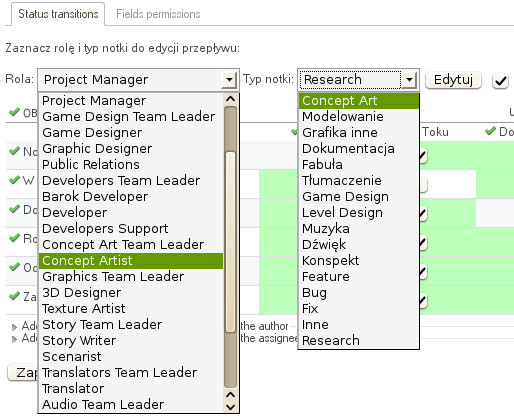Expand the first collapsed section below the table
The image size is (514, 418).
click(14, 327)
